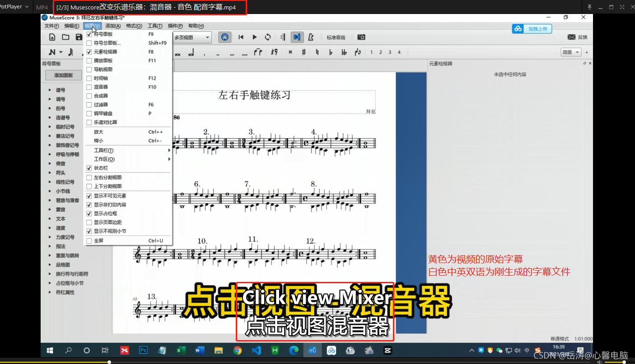
Task: Select the sharp accidental
Action: pos(303,52)
